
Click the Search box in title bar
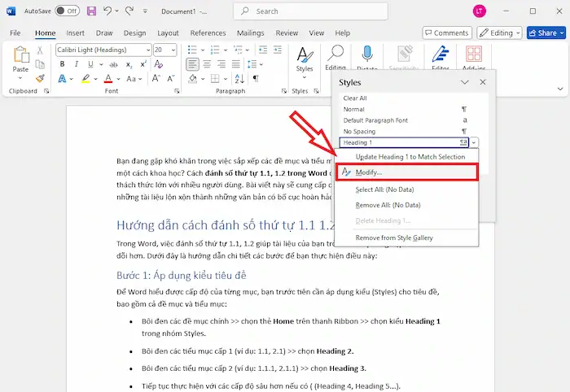click(x=309, y=11)
